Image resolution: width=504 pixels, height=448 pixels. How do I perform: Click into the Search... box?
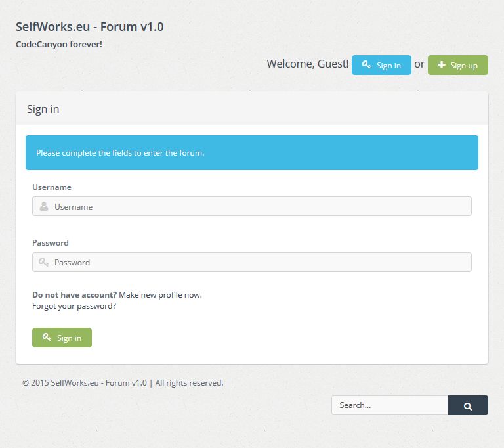click(389, 405)
